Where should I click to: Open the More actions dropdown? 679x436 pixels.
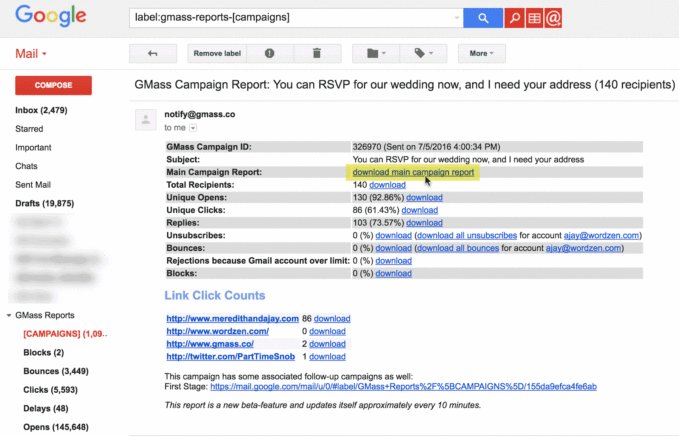[482, 53]
